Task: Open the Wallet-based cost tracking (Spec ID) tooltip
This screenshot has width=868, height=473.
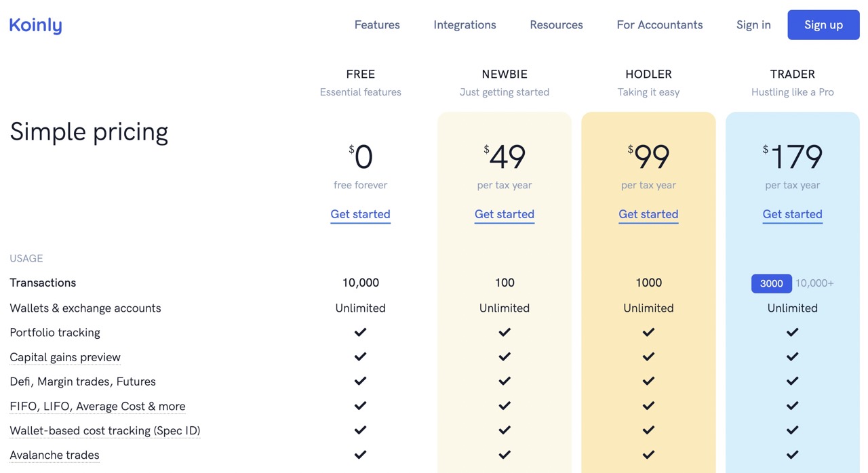Action: [x=104, y=430]
